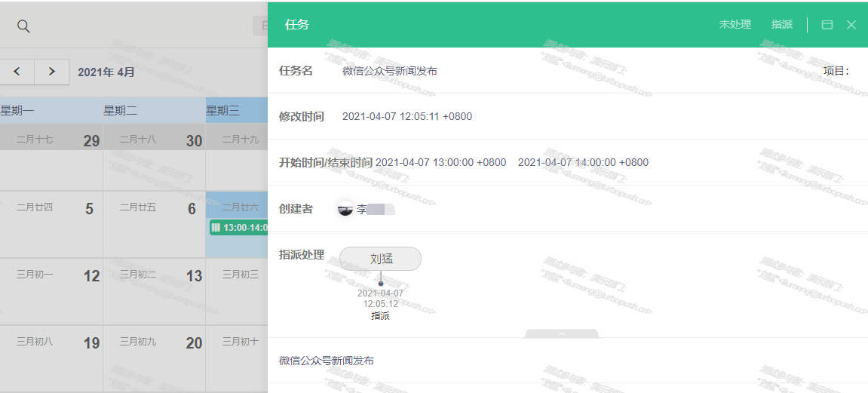Collapse the details with the up chevron

[x=561, y=333]
